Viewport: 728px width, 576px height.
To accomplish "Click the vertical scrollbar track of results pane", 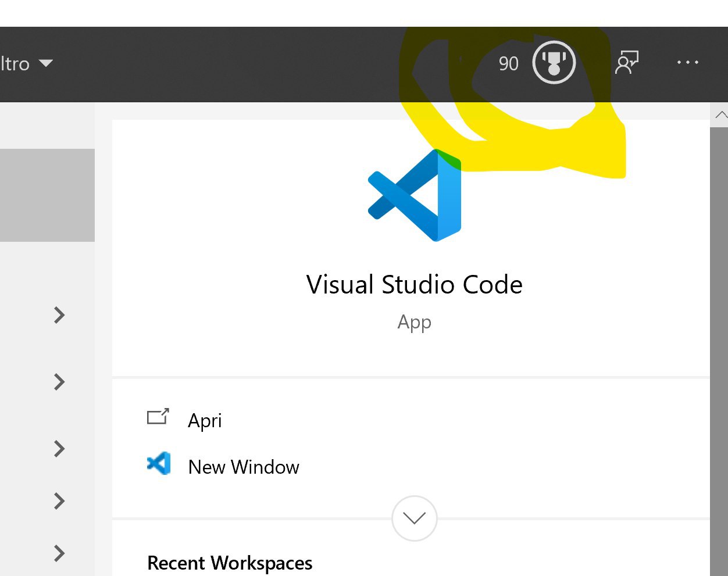I will (719, 352).
